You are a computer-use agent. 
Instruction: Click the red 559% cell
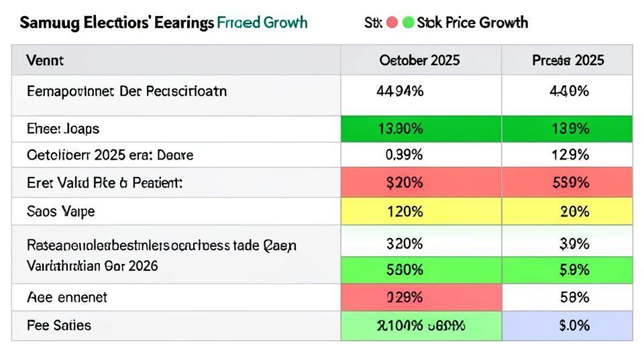click(x=568, y=182)
